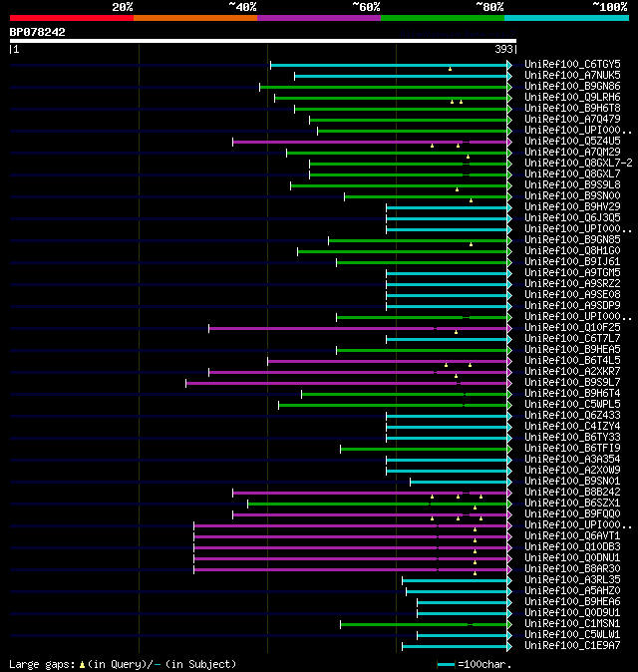Select the UniRef100_Q5Z4U5 label
The image size is (638, 672).
pos(572,141)
